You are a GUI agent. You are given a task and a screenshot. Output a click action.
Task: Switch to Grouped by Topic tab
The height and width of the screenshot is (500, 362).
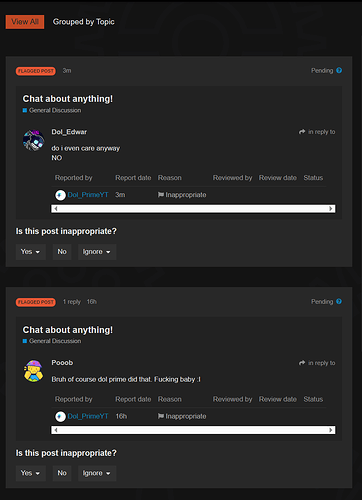(84, 22)
